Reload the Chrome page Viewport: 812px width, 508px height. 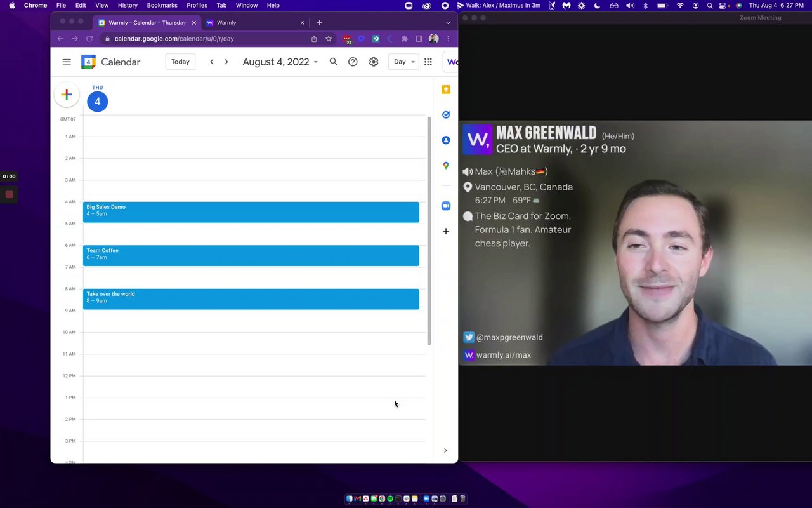pos(89,39)
